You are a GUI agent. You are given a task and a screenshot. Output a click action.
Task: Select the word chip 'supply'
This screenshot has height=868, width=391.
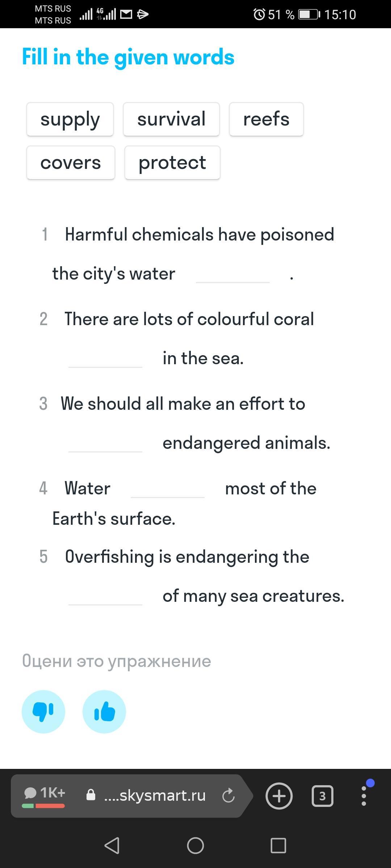70,119
